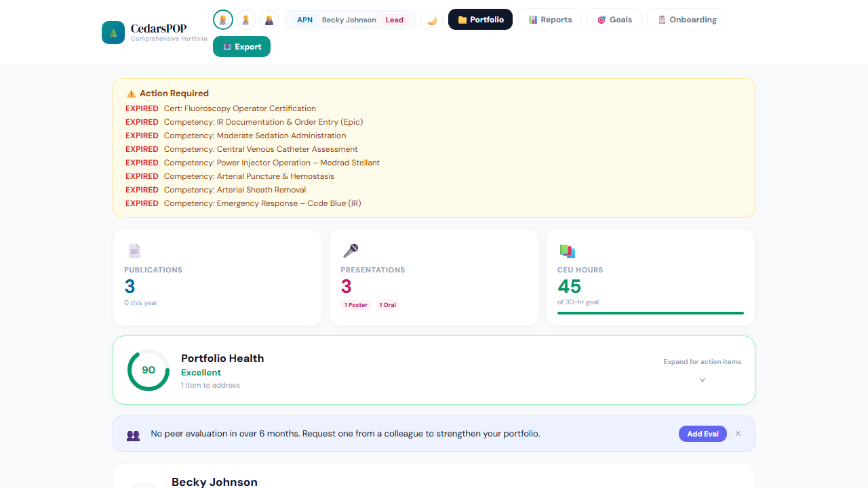This screenshot has width=868, height=488.
Task: Open the Goals tab
Action: 614,19
